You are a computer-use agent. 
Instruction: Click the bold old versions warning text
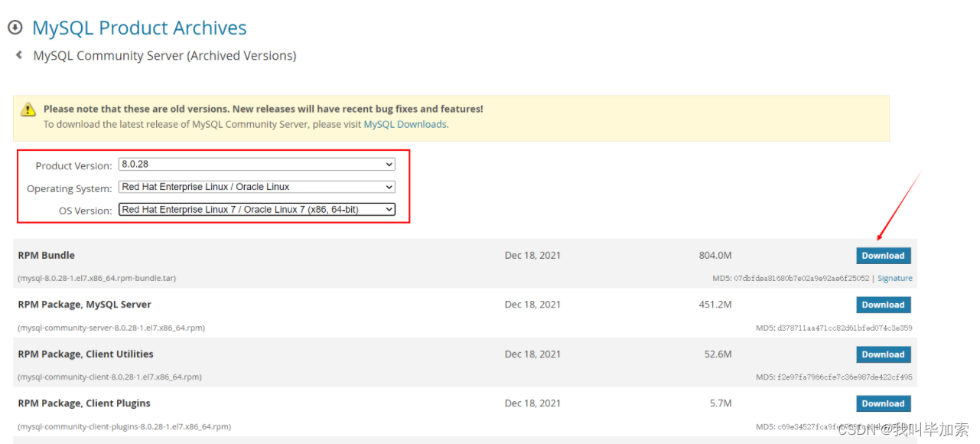[x=263, y=109]
